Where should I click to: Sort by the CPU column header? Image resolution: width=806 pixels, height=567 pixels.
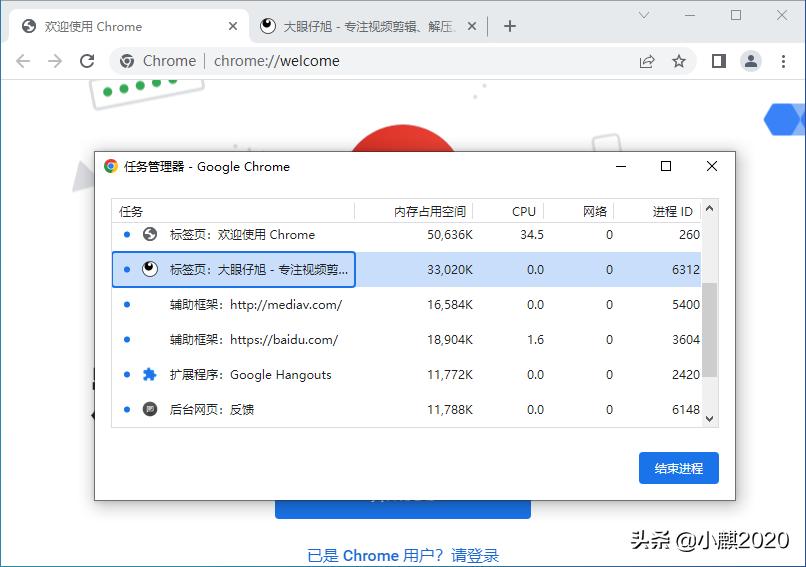tap(508, 211)
